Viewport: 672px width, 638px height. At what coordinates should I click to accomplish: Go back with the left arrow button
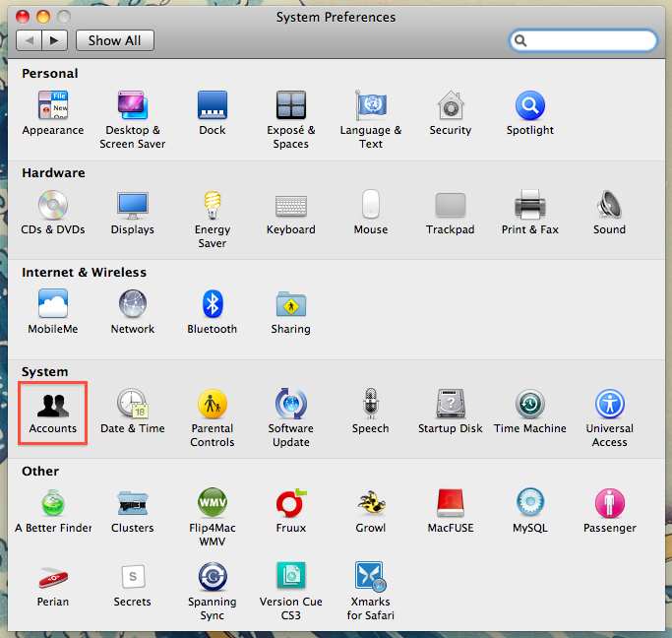click(x=29, y=40)
